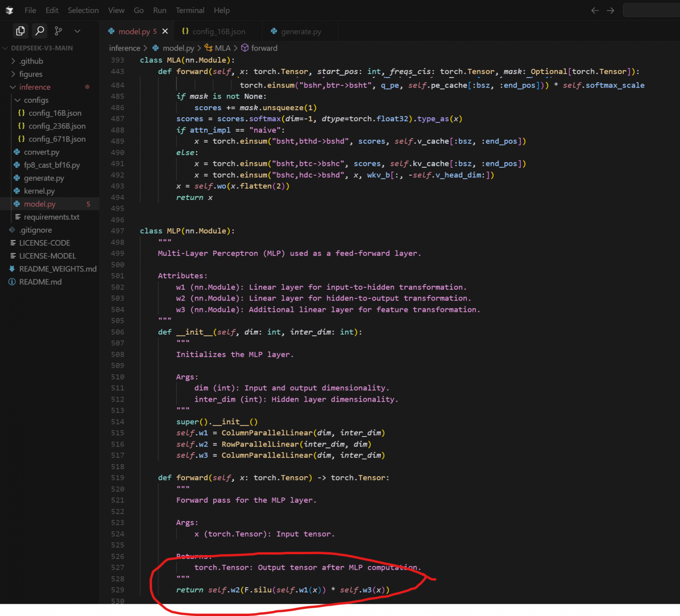Collapse the inference folder
Screen dimensions: 680x616
[34, 87]
